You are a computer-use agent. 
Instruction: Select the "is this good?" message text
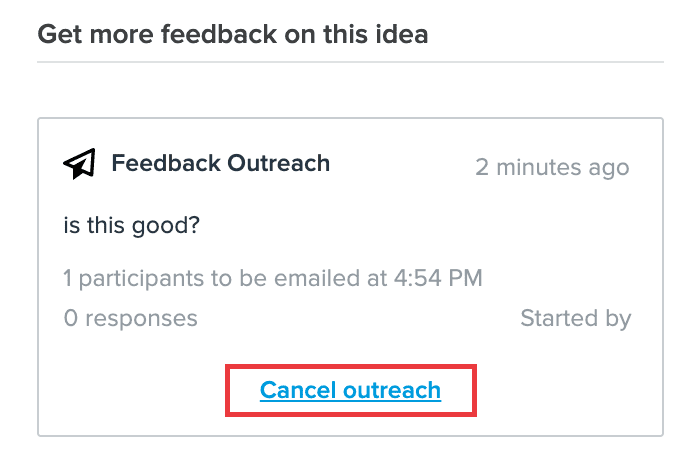(x=132, y=226)
